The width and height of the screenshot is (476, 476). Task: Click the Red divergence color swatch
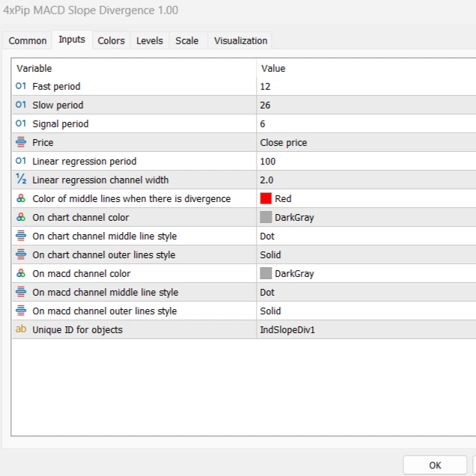click(x=266, y=198)
